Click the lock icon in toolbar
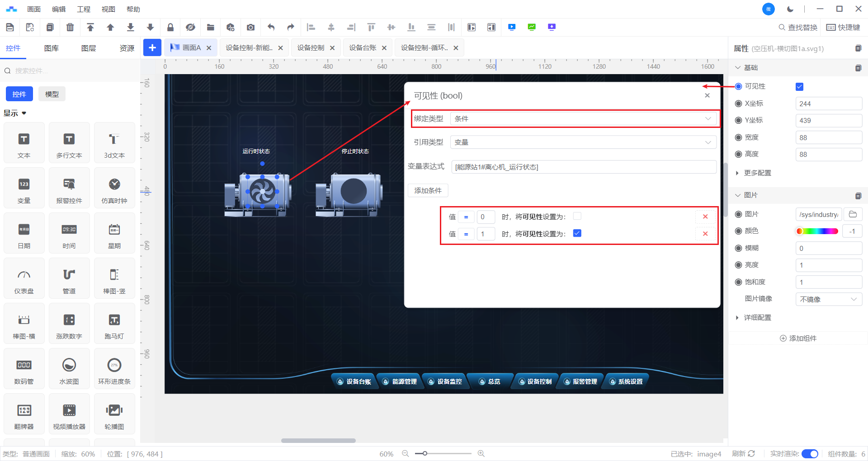Viewport: 868px width, 461px height. 170,27
